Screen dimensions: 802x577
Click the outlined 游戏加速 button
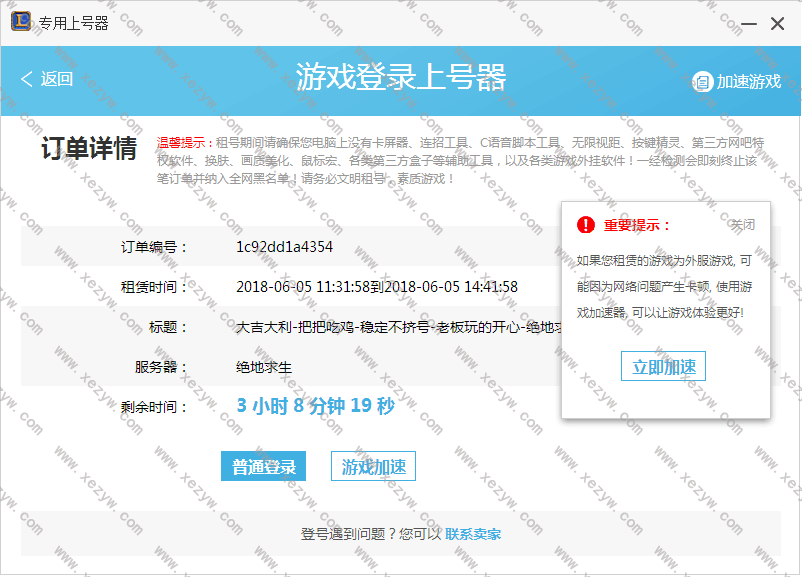[x=373, y=467]
